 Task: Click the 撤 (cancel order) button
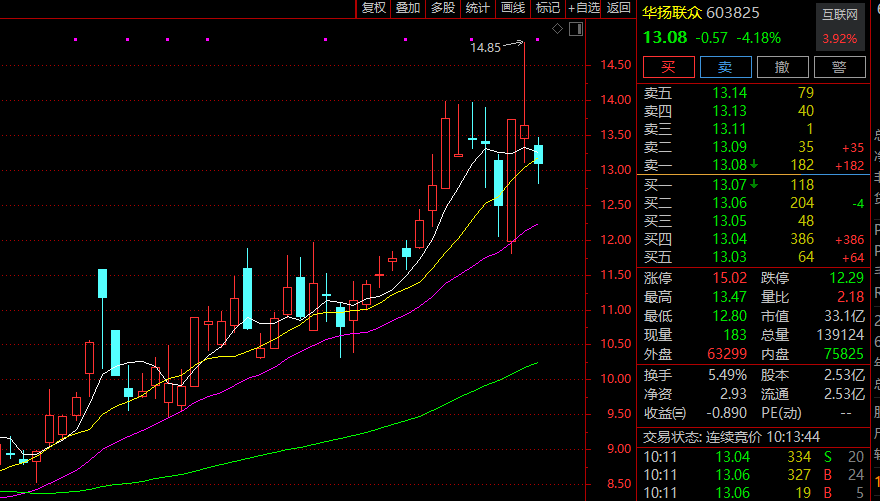[783, 67]
